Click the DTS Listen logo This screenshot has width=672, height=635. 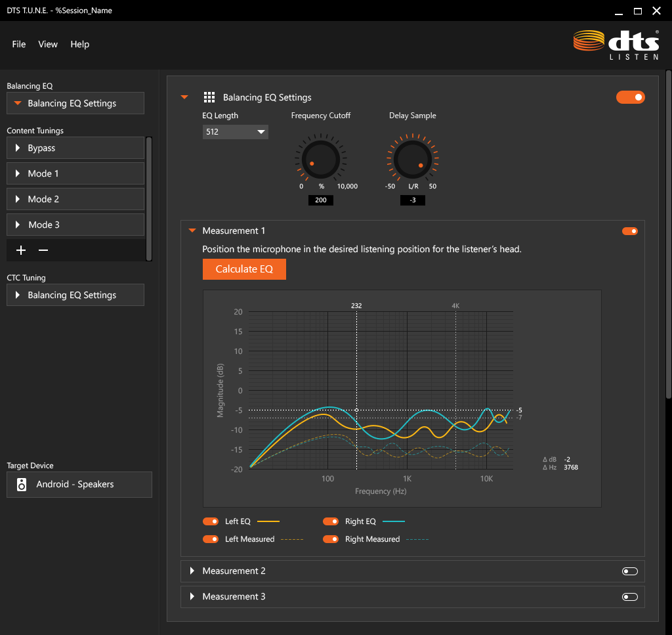(x=616, y=45)
